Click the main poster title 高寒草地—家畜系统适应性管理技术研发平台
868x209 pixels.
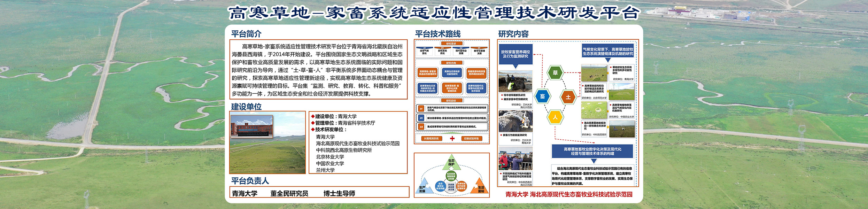[434, 13]
